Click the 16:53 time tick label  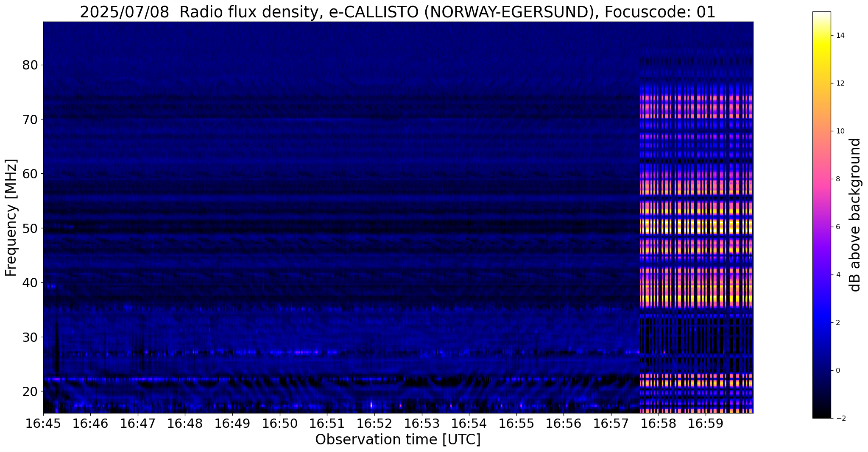[421, 423]
